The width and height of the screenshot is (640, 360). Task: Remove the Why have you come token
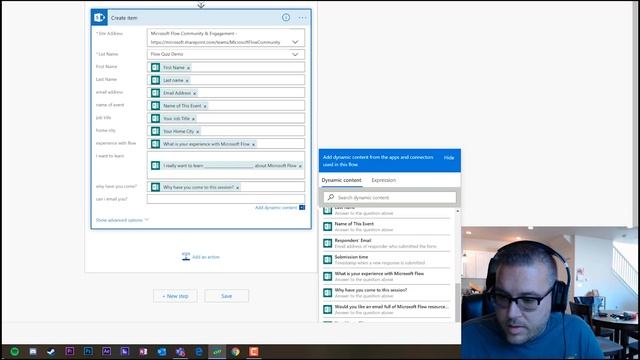click(x=238, y=188)
